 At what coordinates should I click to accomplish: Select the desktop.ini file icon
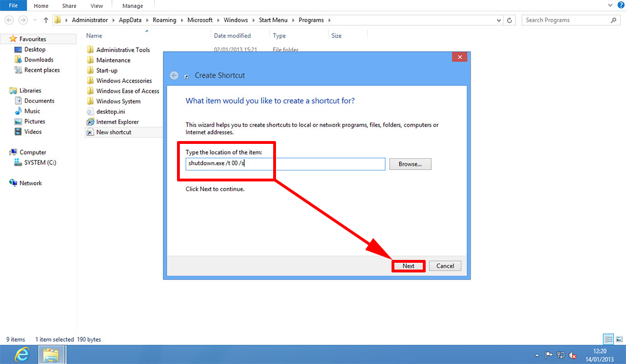(x=90, y=111)
